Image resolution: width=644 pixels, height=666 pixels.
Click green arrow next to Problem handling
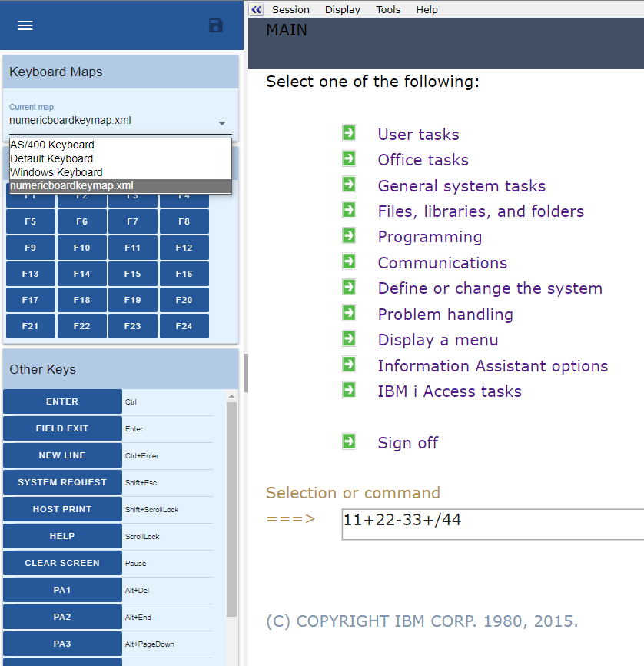pos(349,313)
